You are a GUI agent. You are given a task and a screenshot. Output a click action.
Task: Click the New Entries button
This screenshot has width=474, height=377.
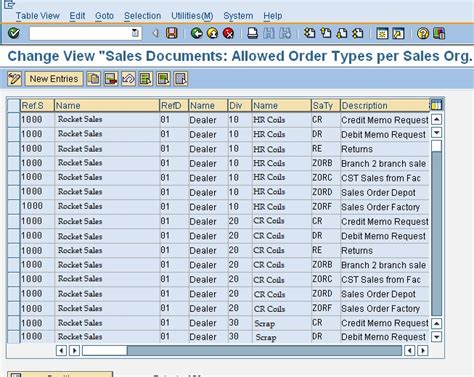pos(54,79)
